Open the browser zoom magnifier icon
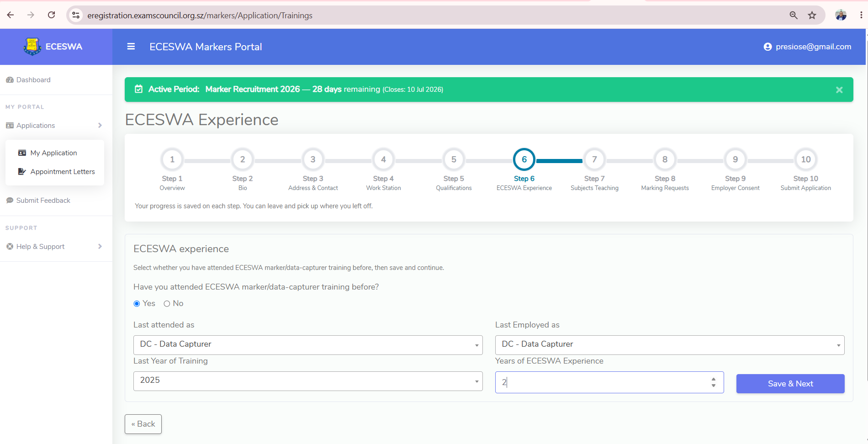Viewport: 868px width, 444px height. click(x=794, y=16)
